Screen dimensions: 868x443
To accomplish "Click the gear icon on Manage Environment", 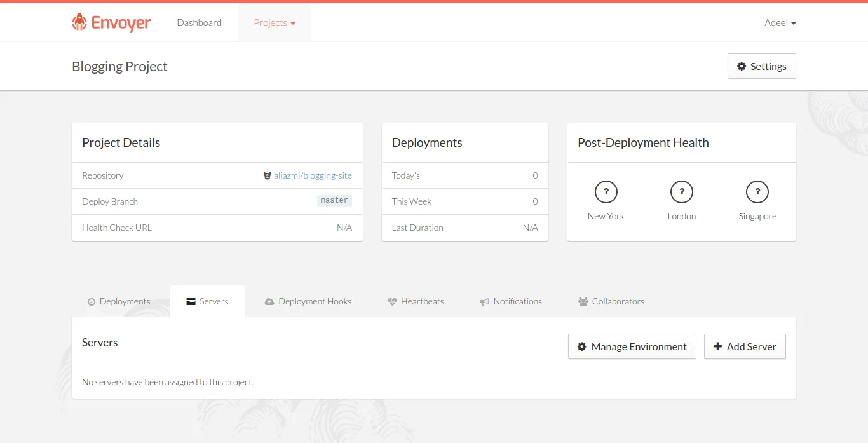I will click(581, 346).
